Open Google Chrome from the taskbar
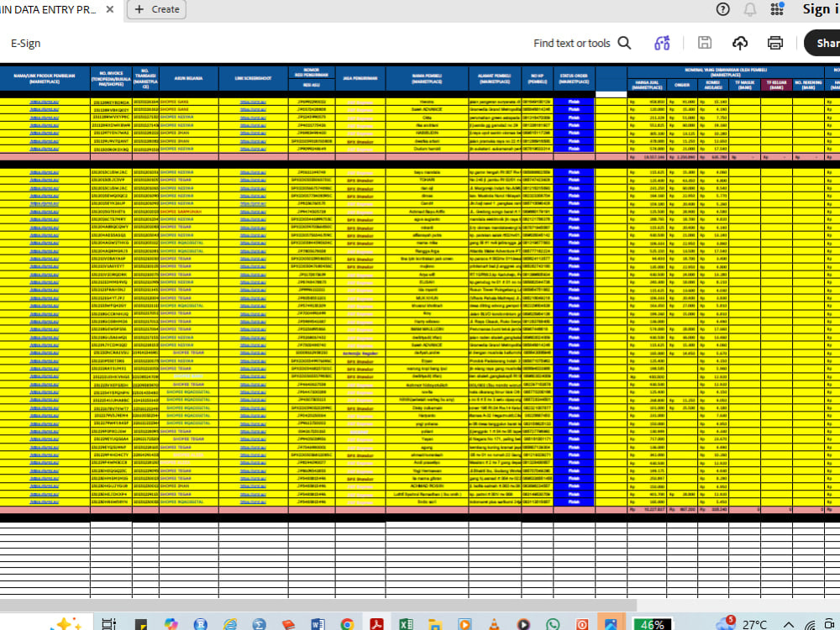This screenshot has width=840, height=630. [x=347, y=624]
